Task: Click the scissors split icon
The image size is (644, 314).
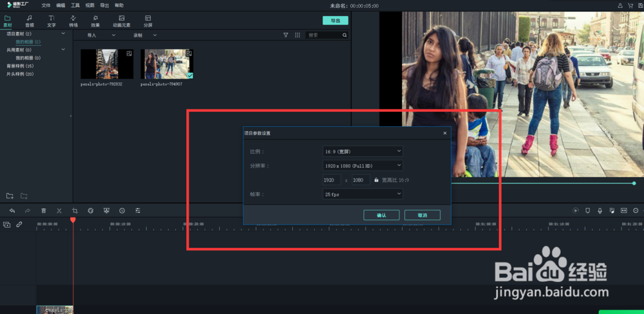Action: tap(59, 210)
